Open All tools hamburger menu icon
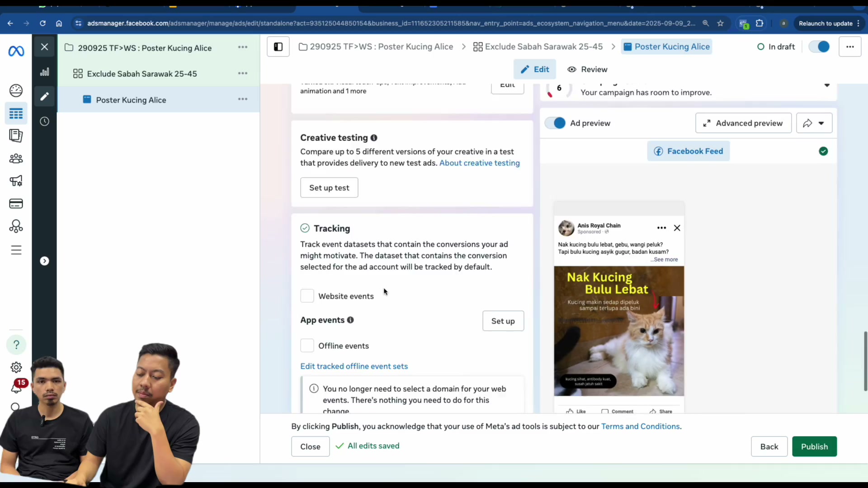The image size is (868, 488). [x=16, y=250]
